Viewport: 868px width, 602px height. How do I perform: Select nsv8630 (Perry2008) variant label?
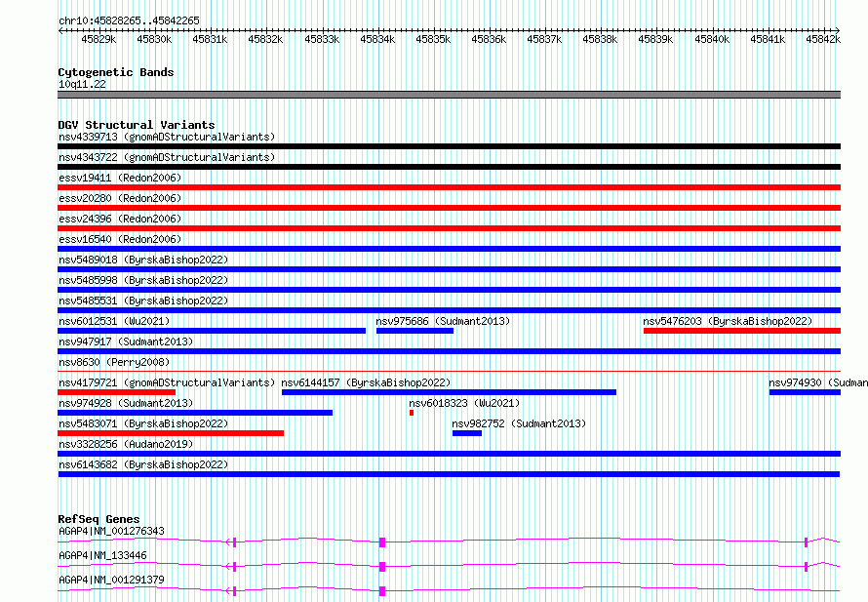[x=114, y=362]
